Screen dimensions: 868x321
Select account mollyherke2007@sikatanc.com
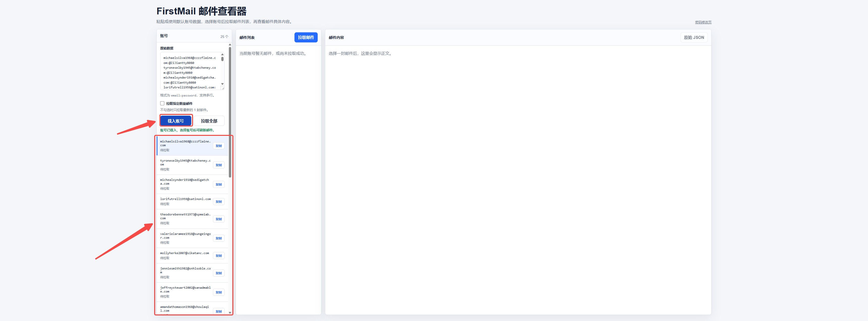[193, 256]
